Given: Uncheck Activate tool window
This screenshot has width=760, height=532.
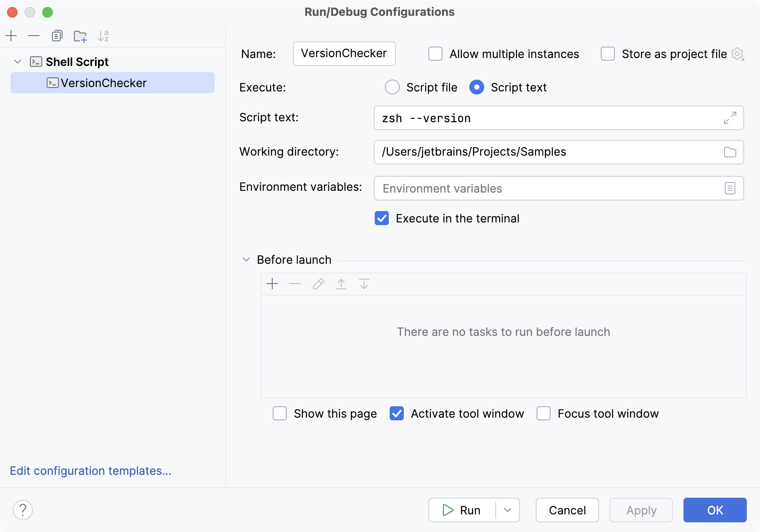Looking at the screenshot, I should 397,413.
